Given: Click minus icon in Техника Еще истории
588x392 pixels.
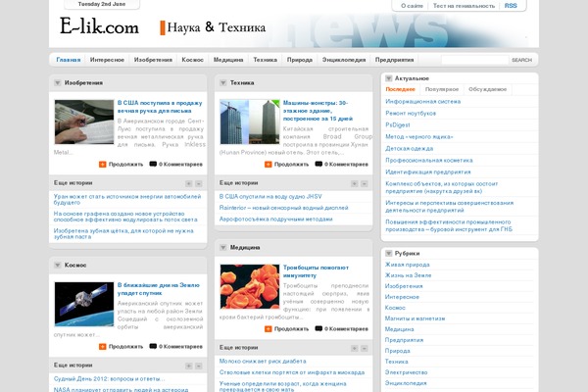Looking at the screenshot, I should click(365, 183).
